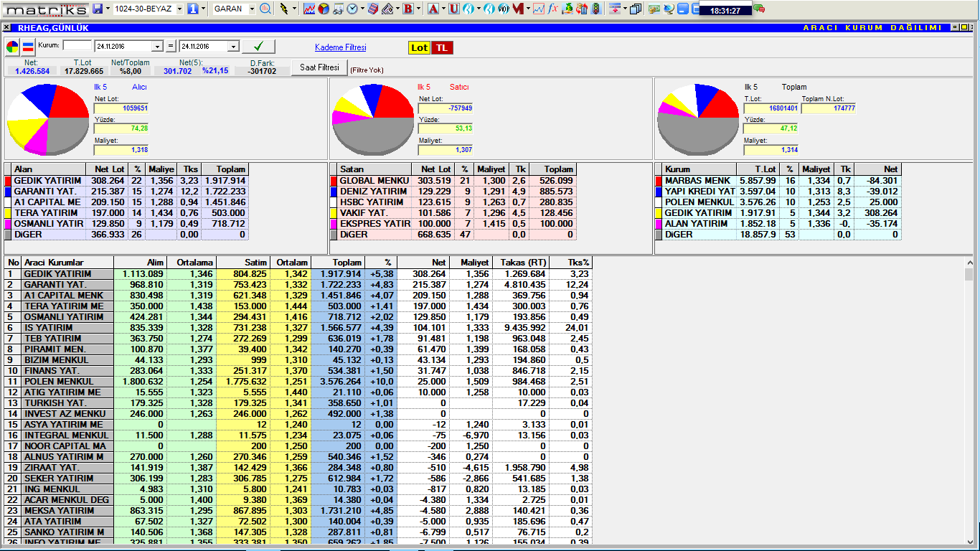Switch display to TL mode

[x=443, y=47]
